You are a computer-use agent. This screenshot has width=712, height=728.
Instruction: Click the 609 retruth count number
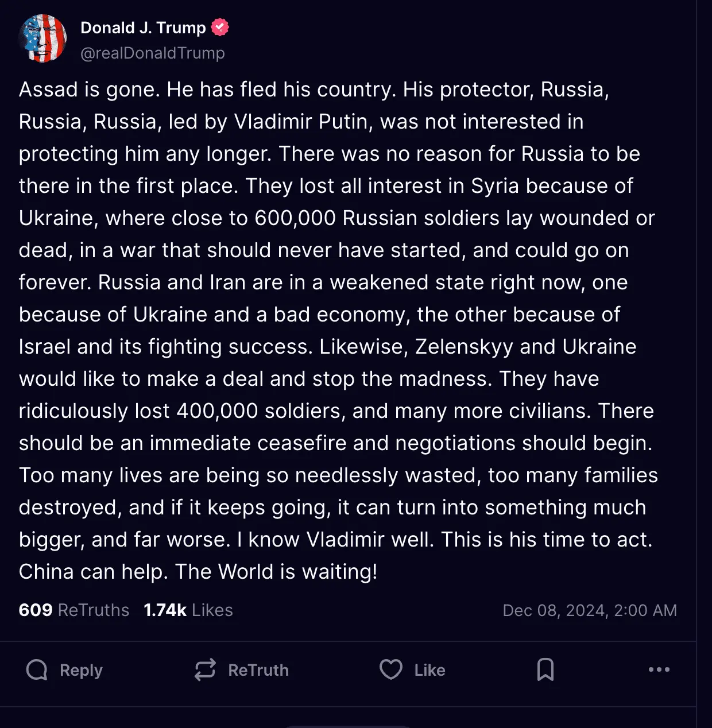tap(36, 610)
